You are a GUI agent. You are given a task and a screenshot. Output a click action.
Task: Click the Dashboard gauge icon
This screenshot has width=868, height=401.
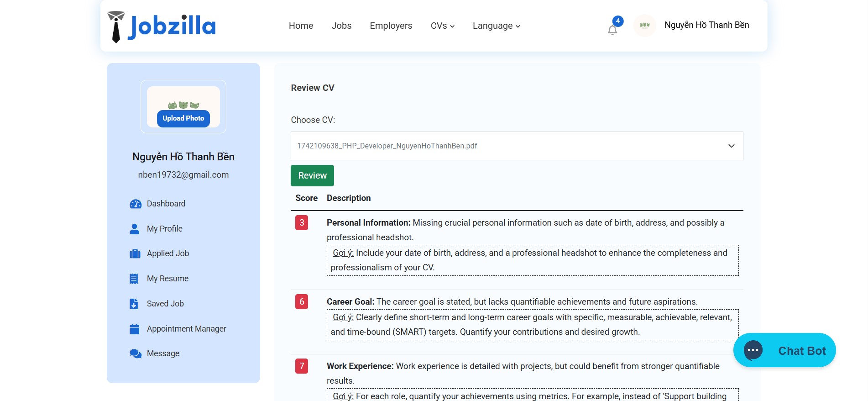(x=135, y=204)
